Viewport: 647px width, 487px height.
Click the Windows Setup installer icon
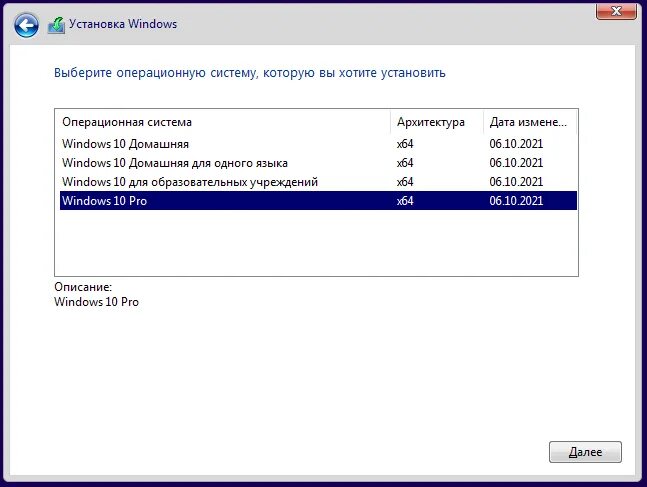(56, 25)
